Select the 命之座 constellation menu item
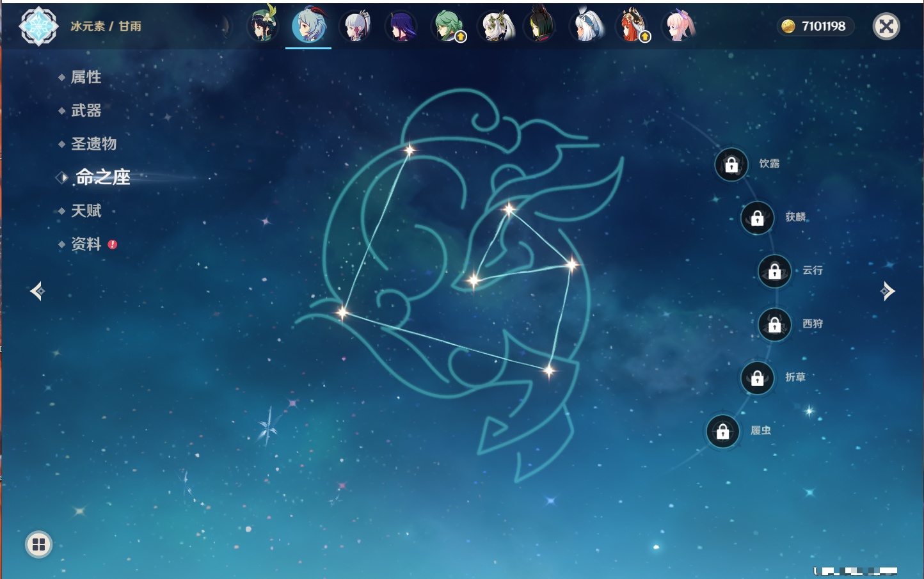Image resolution: width=924 pixels, height=579 pixels. [x=102, y=177]
